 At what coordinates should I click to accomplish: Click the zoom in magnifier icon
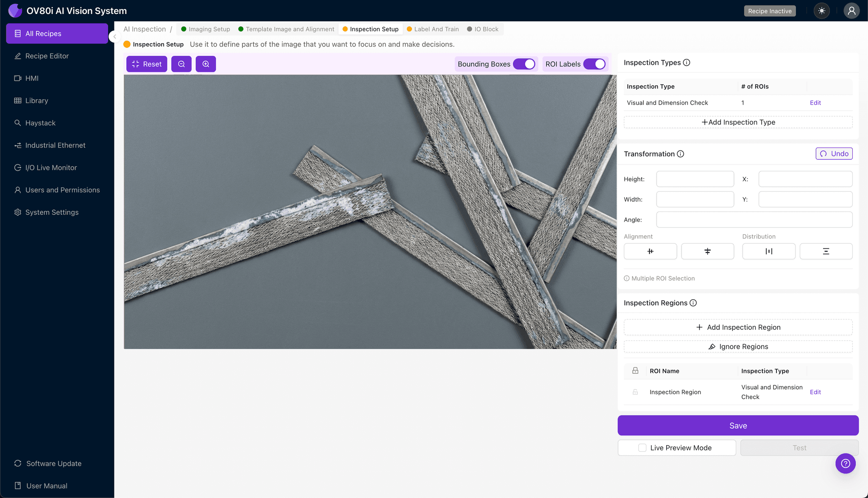point(206,64)
